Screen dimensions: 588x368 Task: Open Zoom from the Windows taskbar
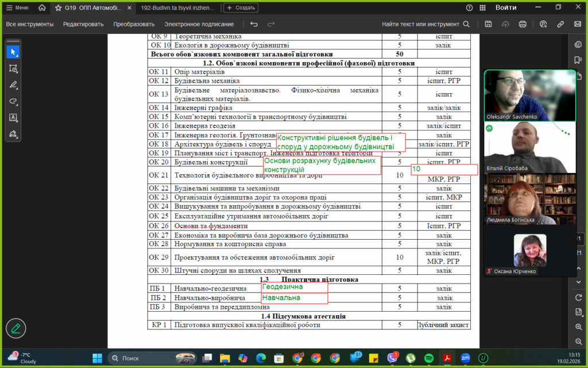click(x=465, y=358)
